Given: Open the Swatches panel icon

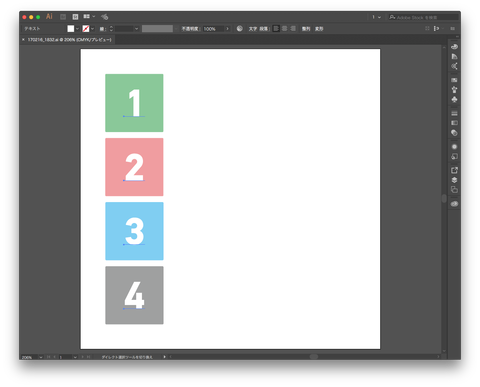Looking at the screenshot, I should tap(454, 80).
